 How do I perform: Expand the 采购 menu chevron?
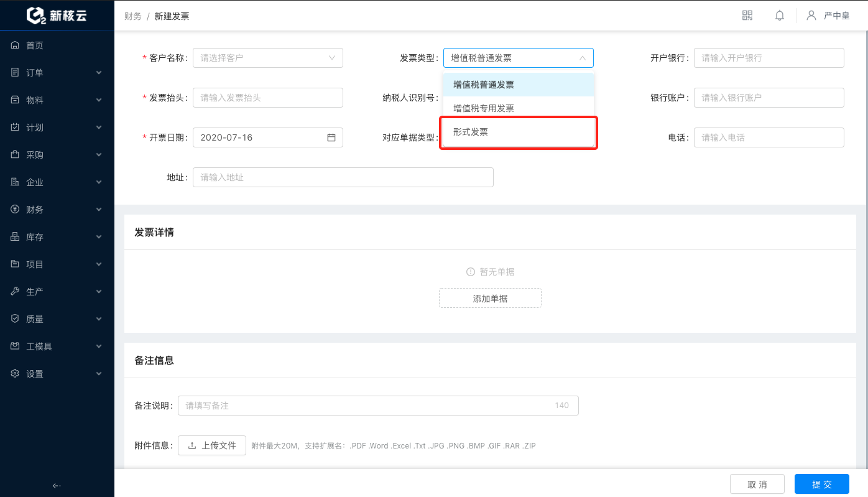coord(99,155)
